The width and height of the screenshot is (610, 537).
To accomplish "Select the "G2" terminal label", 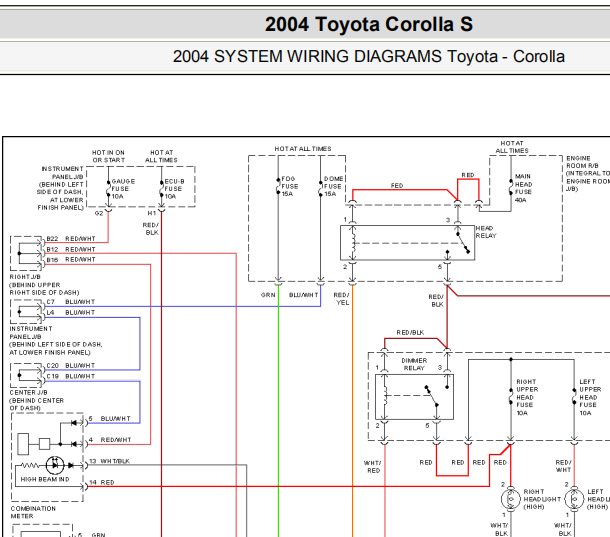I will coord(99,213).
